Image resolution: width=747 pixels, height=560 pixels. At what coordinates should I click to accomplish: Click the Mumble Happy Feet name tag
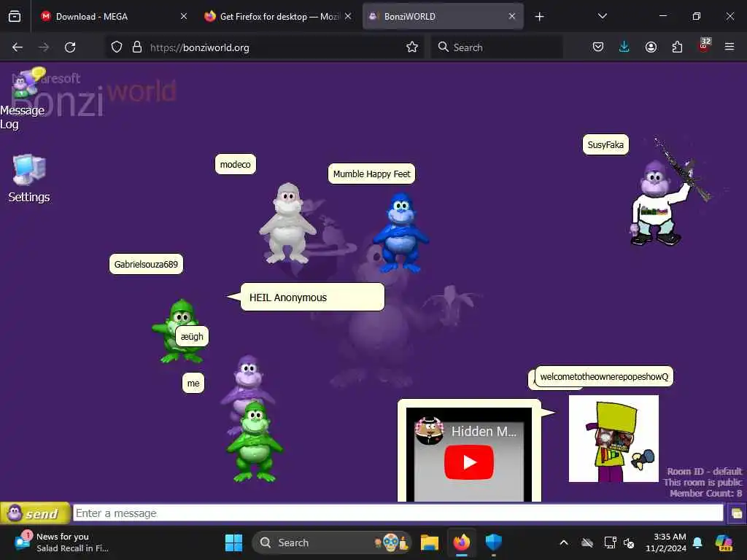click(x=371, y=174)
